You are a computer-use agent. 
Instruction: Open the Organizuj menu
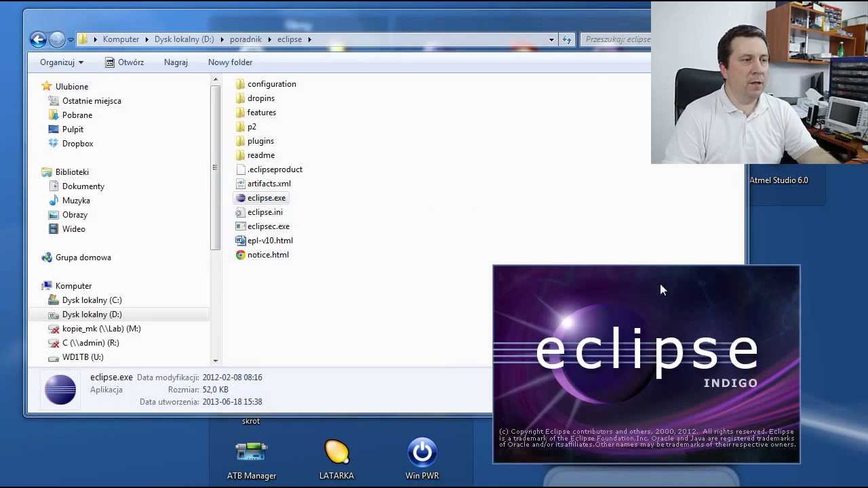(62, 62)
